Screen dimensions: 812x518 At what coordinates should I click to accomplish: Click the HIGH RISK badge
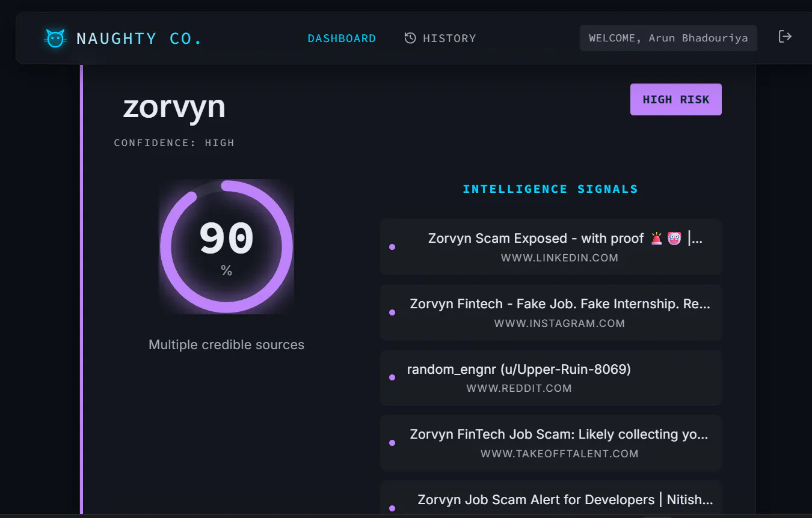676,99
